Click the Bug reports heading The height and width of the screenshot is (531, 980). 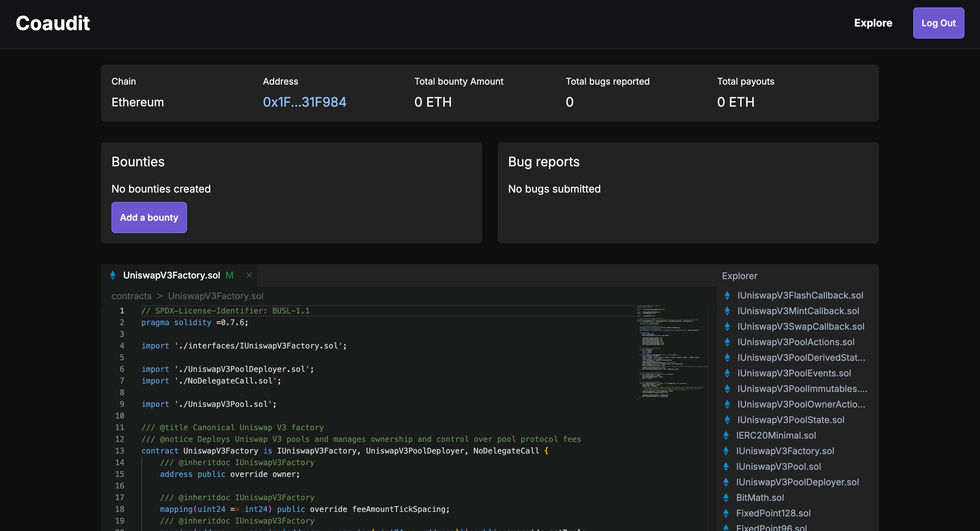(544, 162)
